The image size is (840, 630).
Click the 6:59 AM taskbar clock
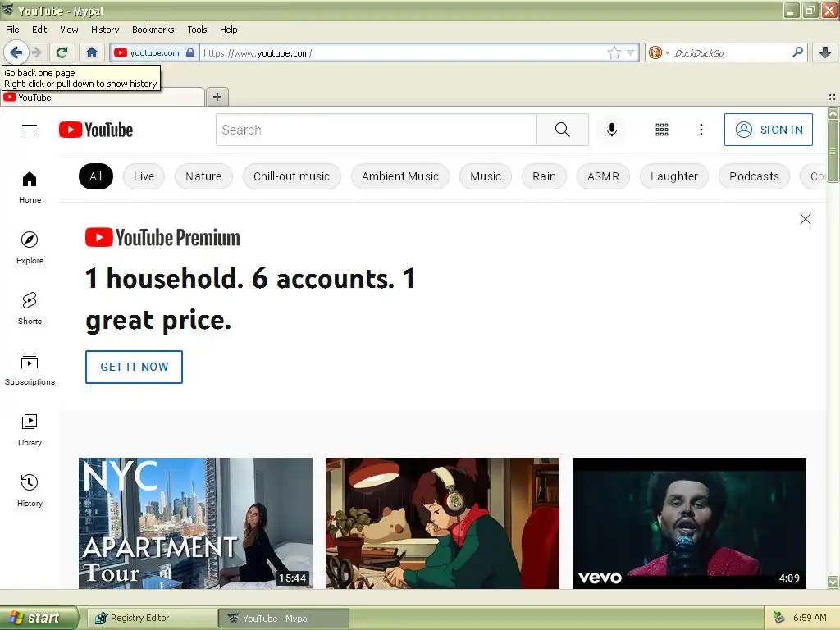tap(810, 618)
